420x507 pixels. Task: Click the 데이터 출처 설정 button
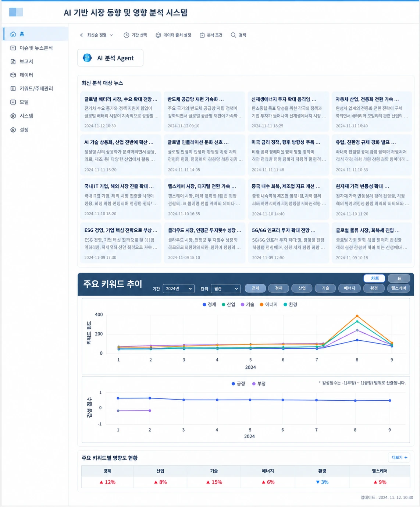click(173, 35)
